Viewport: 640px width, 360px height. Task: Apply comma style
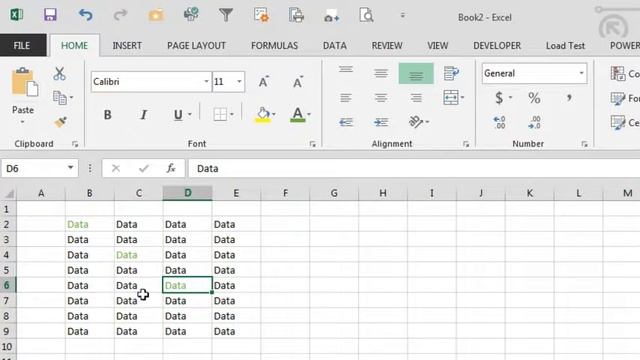(569, 98)
